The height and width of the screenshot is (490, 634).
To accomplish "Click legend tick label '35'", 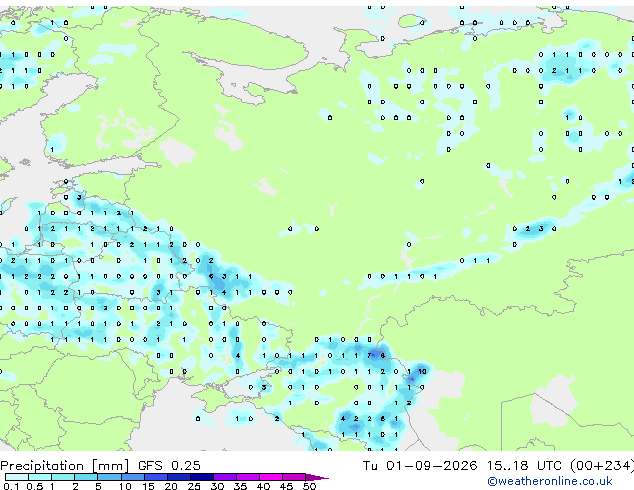I will click(x=240, y=486).
